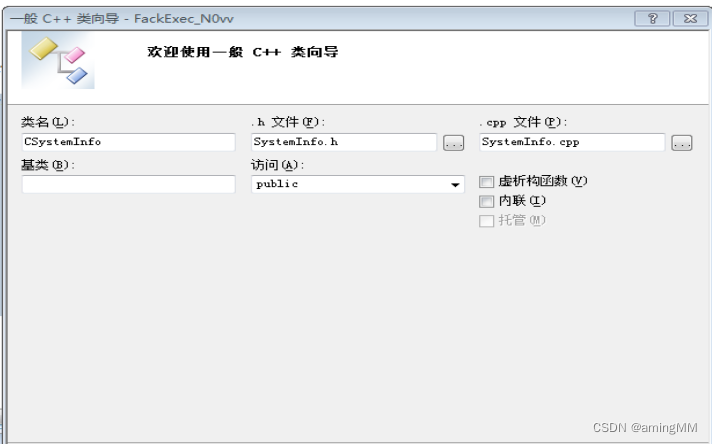Open the access (访问) dropdown showing public
Screen dimensions: 712x444
pos(358,184)
